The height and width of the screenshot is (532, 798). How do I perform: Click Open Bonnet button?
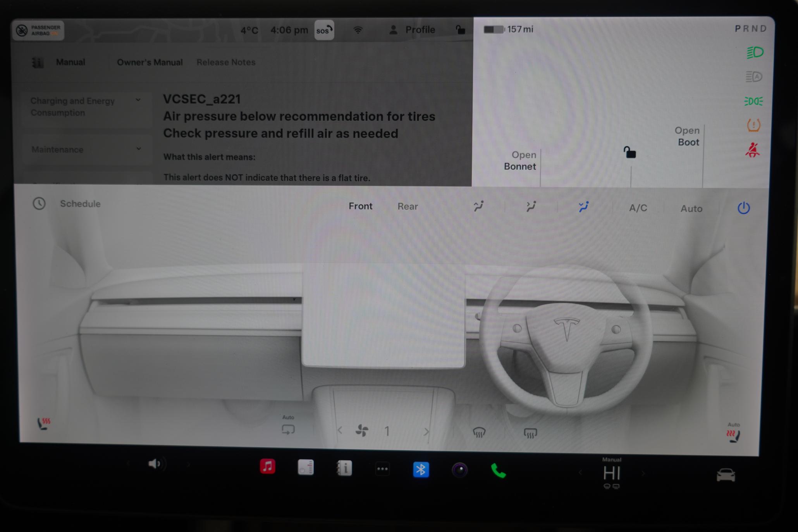pyautogui.click(x=518, y=160)
